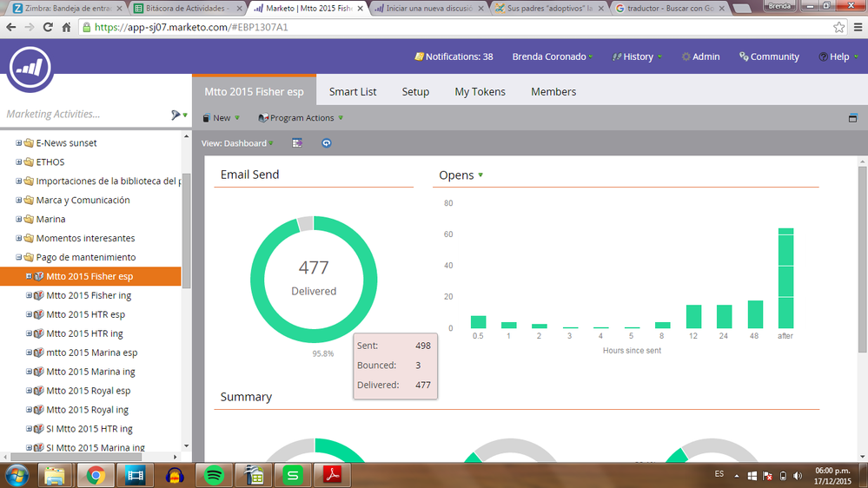Expand the ETHOS folder
Image resolution: width=868 pixels, height=488 pixels.
coord(19,162)
